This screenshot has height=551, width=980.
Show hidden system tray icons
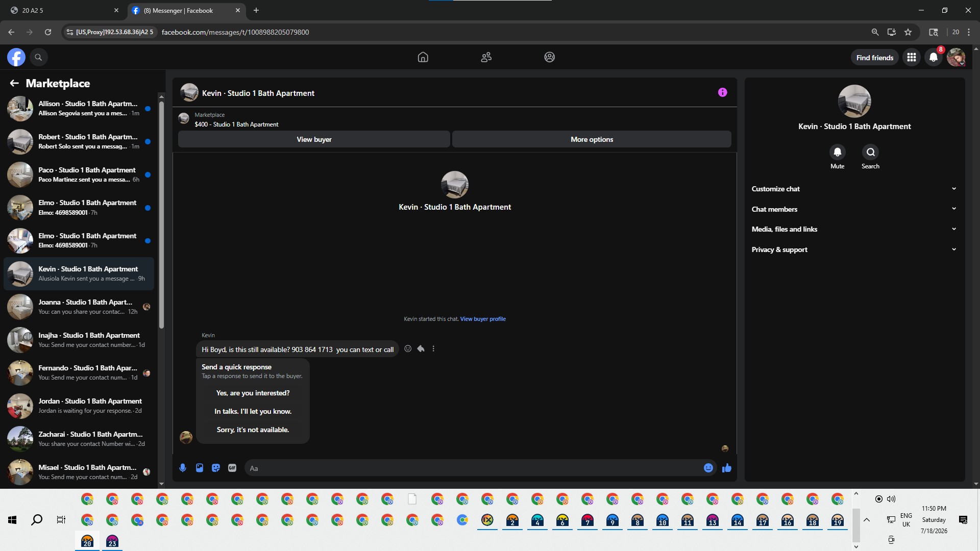867,520
